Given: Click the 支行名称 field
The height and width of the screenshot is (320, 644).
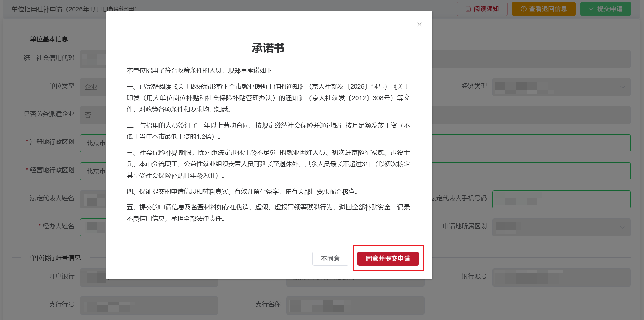Looking at the screenshot, I should coord(355,306).
